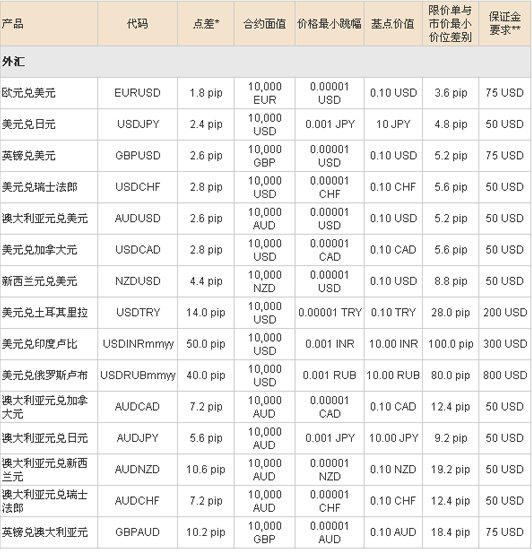The height and width of the screenshot is (555, 532).
Task: Click the 10,000 NZD contract size
Action: point(265,281)
